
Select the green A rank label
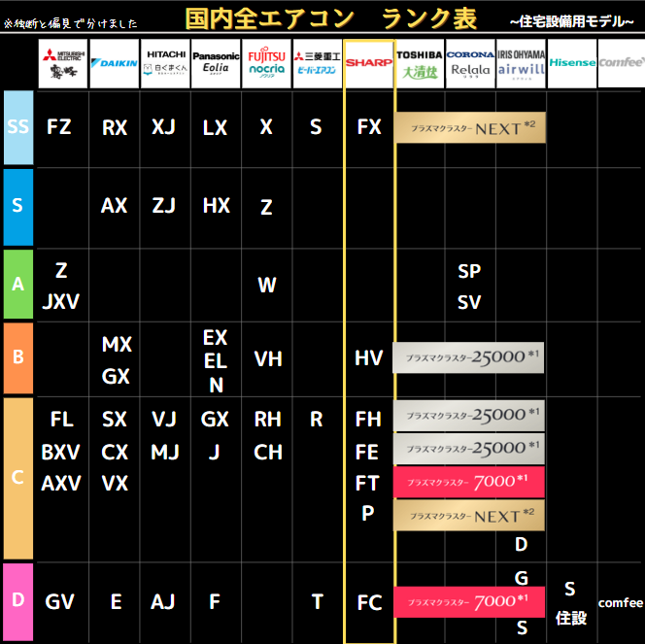[18, 284]
